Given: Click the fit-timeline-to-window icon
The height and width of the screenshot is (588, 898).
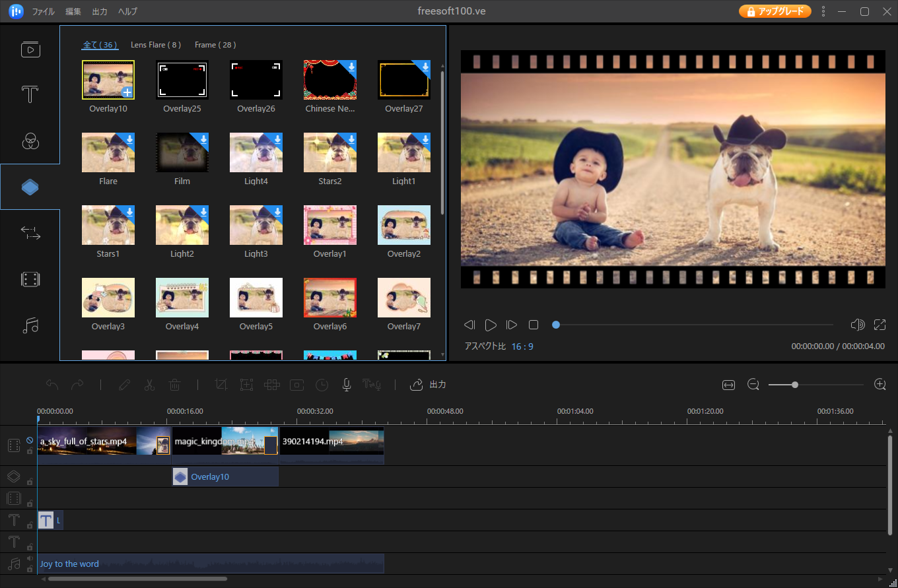Looking at the screenshot, I should click(728, 385).
